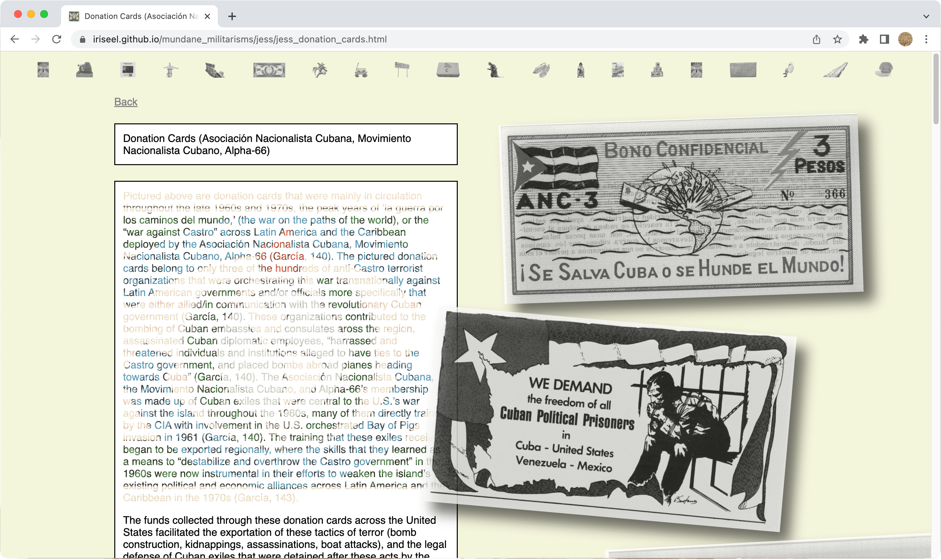Click the address bar URL field
Screen dimensions: 941x560
[239, 39]
